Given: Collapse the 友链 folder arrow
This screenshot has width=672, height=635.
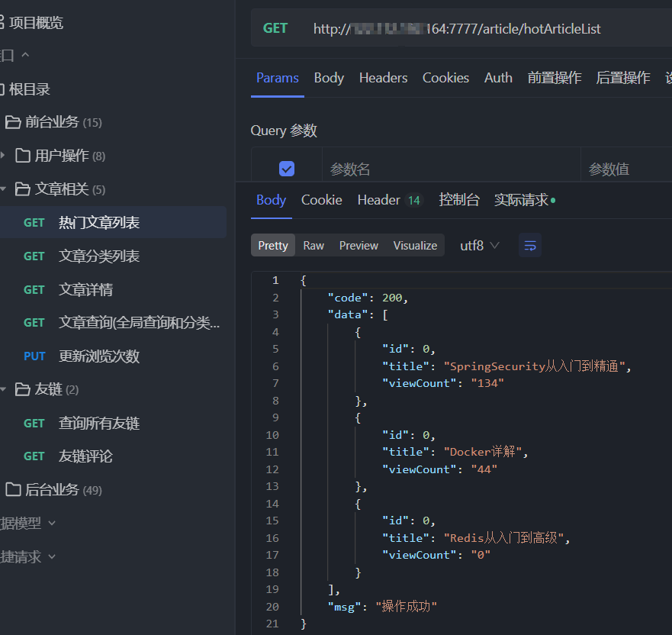Looking at the screenshot, I should point(2,389).
